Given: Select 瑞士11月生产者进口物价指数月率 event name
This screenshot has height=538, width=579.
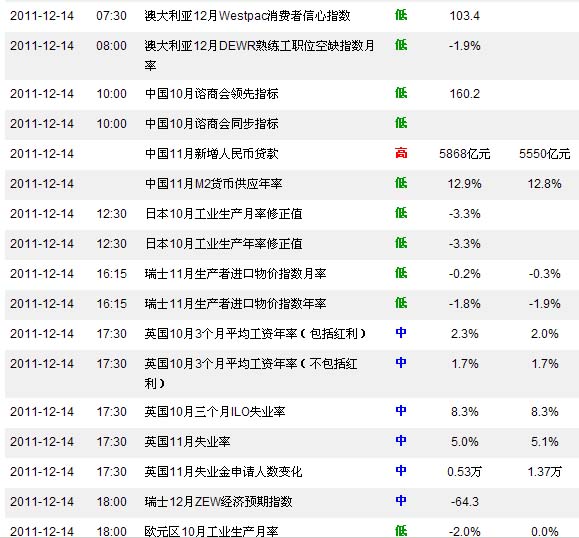Looking at the screenshot, I should click(x=236, y=274).
